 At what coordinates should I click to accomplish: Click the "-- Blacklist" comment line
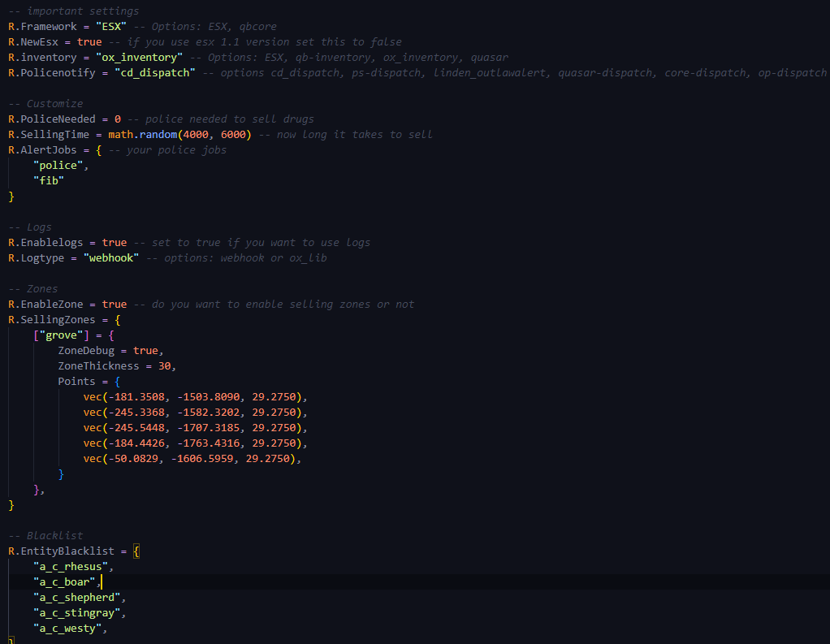[46, 535]
